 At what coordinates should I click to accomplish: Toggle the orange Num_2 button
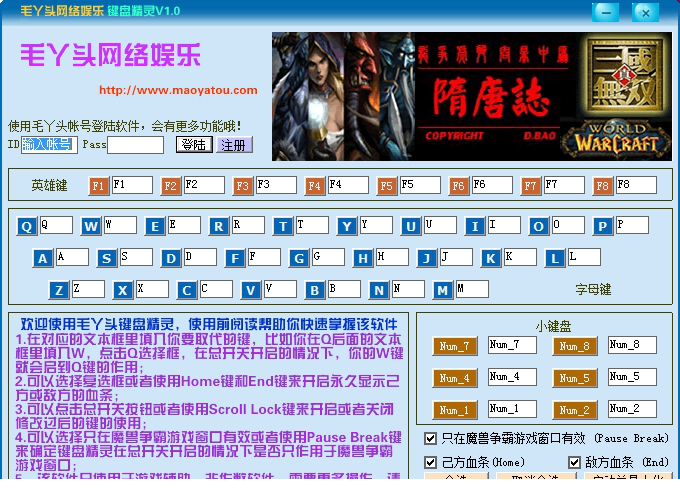click(575, 410)
